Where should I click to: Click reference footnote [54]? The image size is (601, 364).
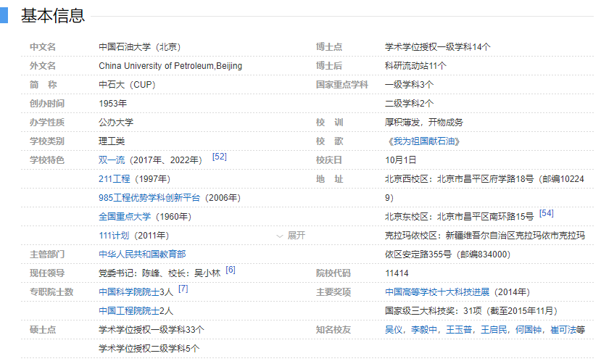tap(547, 213)
